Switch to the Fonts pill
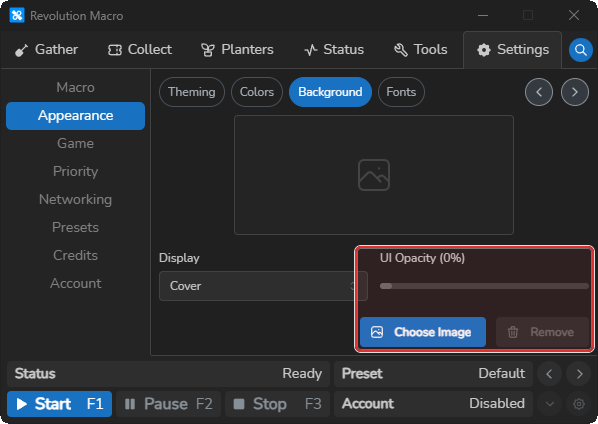 [x=401, y=92]
